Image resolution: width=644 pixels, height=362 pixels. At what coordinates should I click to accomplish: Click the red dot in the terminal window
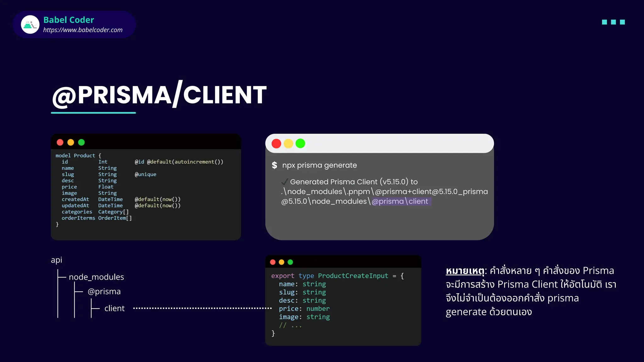point(276,144)
